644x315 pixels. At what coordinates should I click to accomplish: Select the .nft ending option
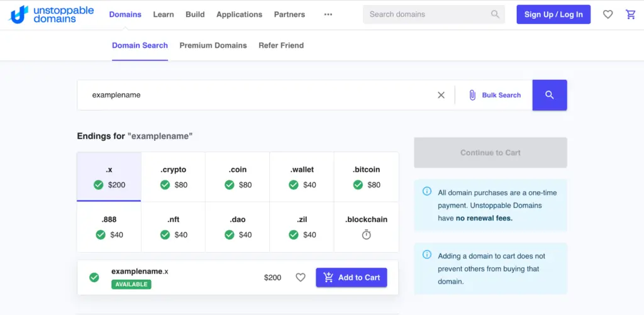click(x=173, y=227)
